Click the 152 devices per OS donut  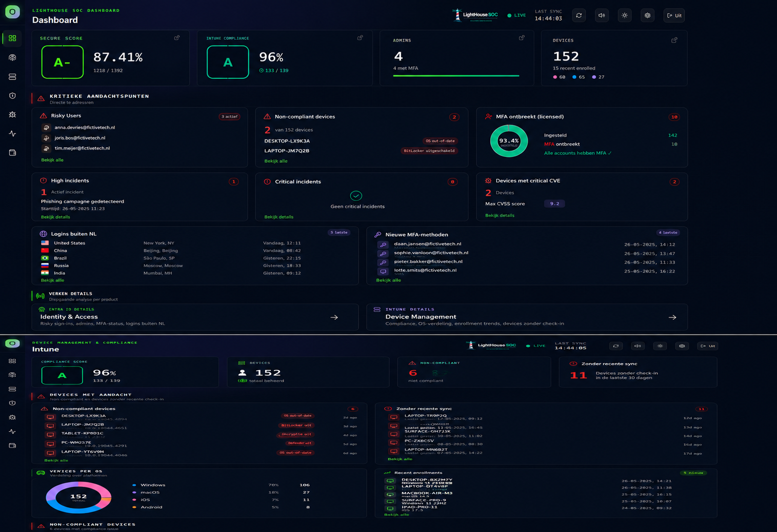tap(78, 497)
